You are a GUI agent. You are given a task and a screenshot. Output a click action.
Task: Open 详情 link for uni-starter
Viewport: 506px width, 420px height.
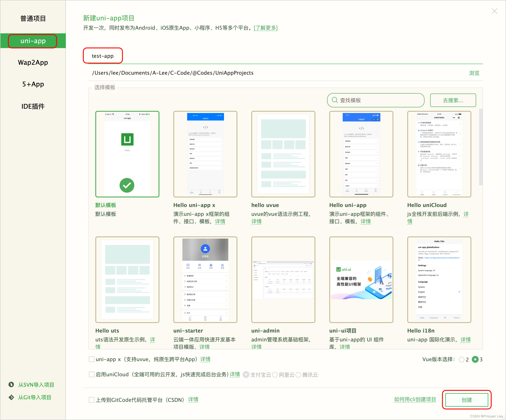tap(204, 347)
